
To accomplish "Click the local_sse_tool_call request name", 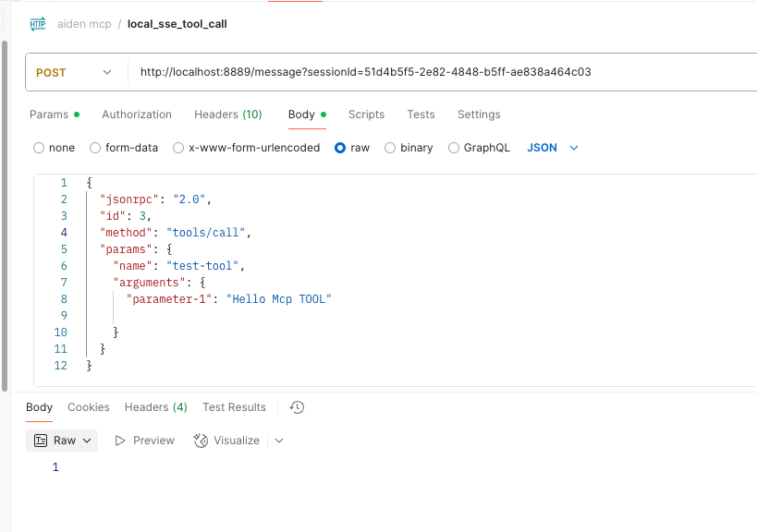I will 177,24.
